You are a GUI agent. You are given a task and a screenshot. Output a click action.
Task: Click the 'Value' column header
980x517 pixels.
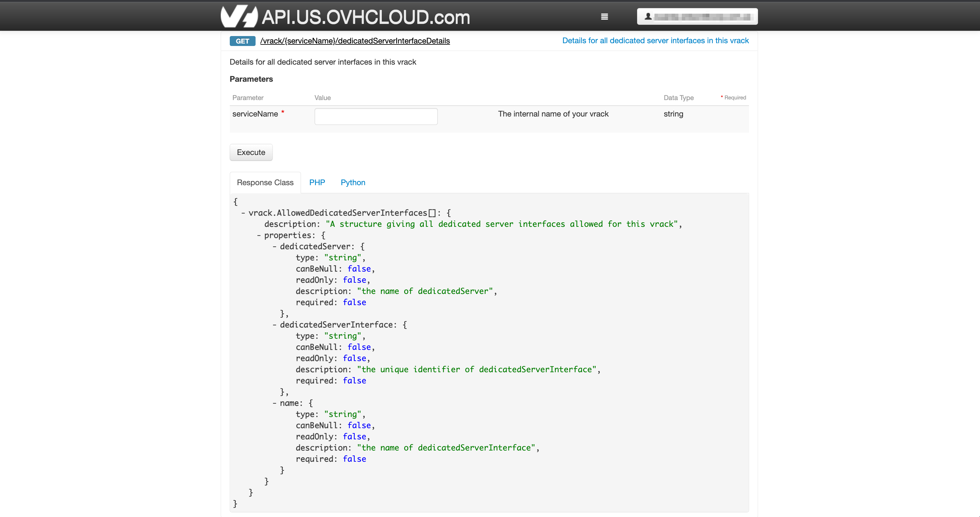323,98
